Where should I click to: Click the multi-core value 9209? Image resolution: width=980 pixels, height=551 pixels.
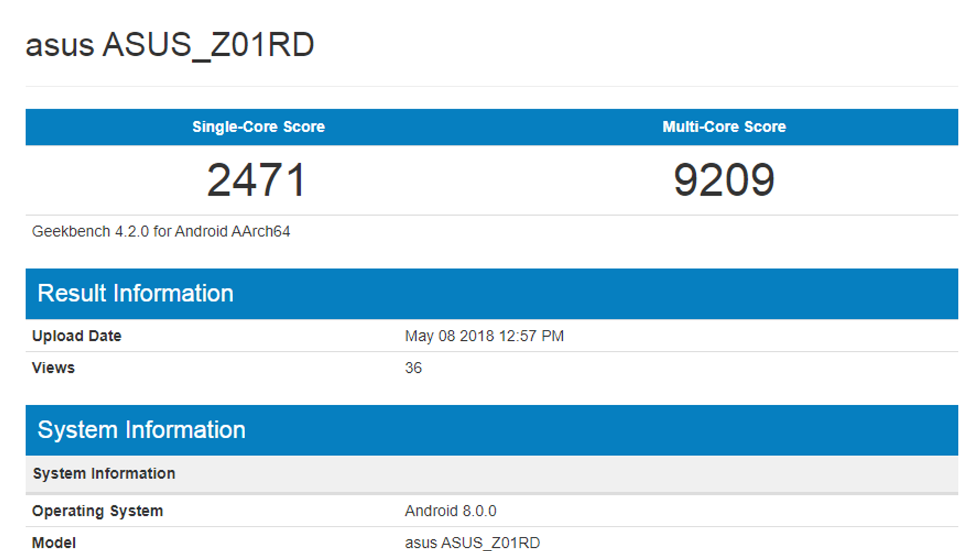(x=724, y=180)
